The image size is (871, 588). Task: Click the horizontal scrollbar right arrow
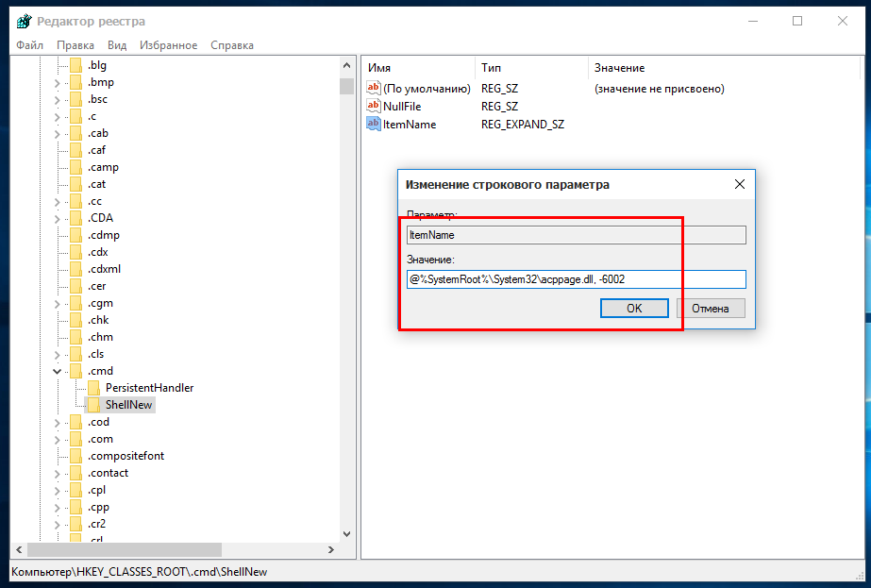click(x=331, y=549)
